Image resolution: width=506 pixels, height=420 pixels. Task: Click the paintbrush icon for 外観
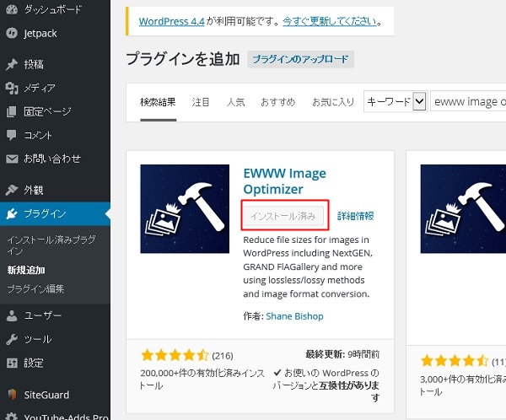(12, 190)
